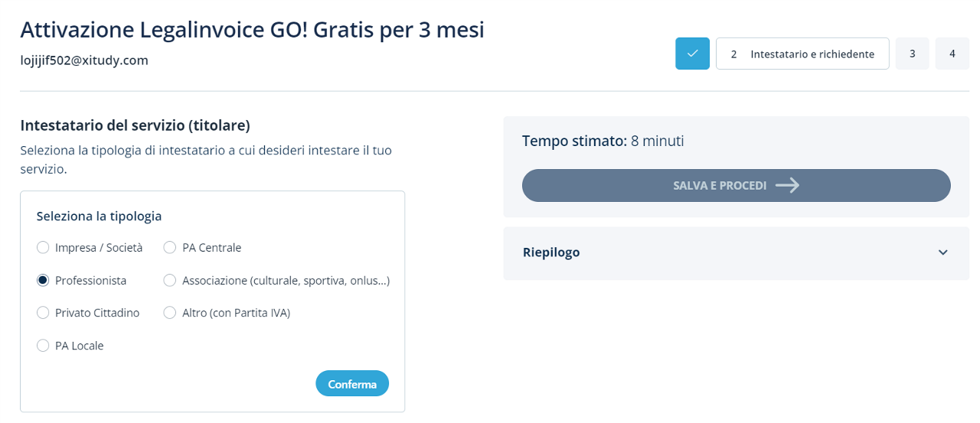The width and height of the screenshot is (980, 423).
Task: Pick the PA Centrale radio option
Action: click(170, 248)
